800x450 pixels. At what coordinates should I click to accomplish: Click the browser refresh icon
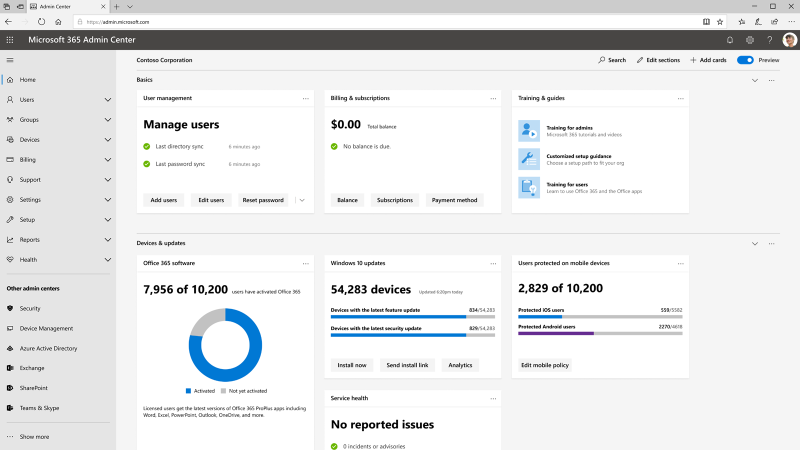[x=41, y=22]
